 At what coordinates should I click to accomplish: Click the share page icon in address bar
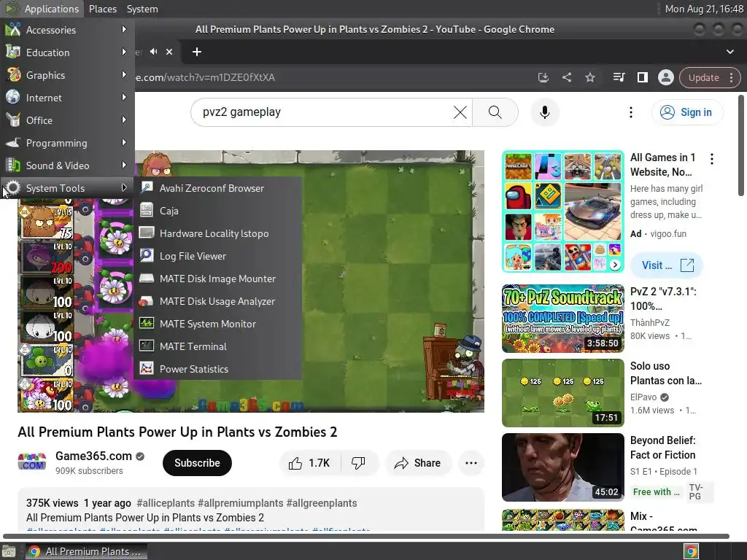[x=566, y=77]
